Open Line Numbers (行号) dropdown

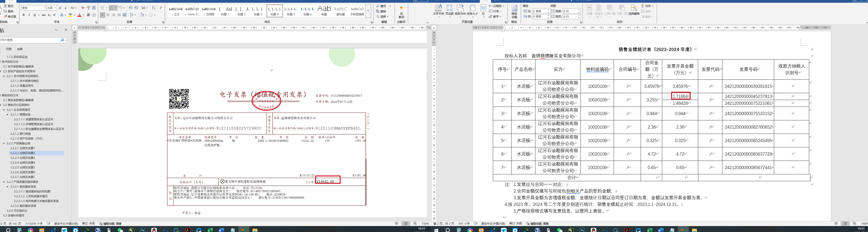click(495, 11)
